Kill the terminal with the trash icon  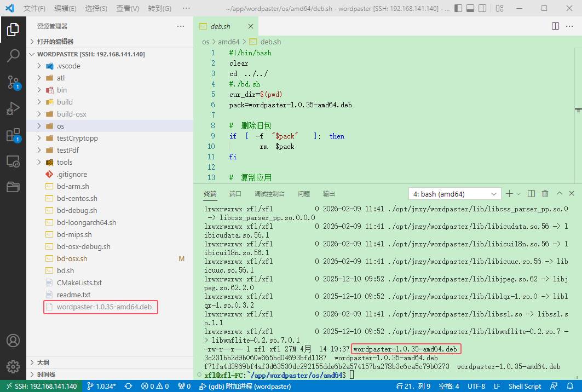[x=545, y=194]
